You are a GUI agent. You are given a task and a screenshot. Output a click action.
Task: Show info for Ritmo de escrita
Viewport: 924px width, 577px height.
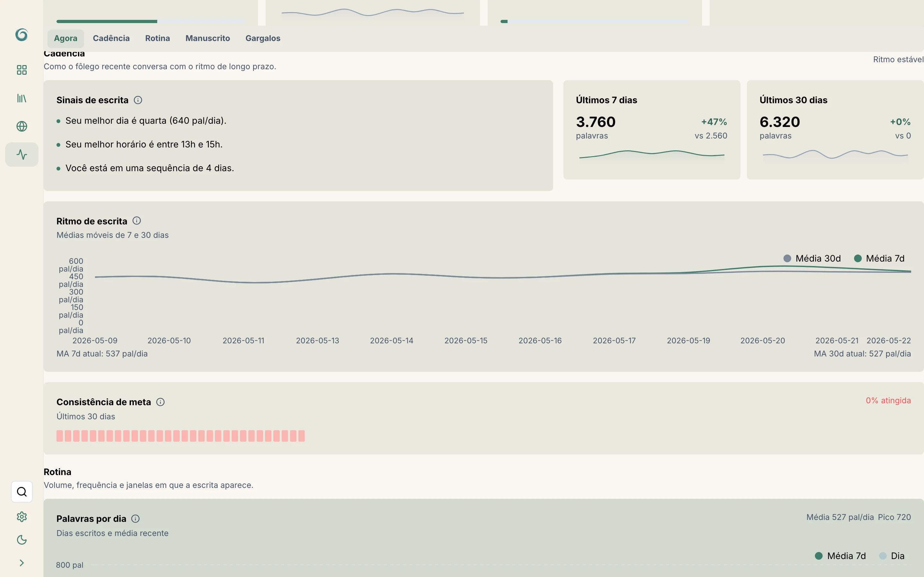(x=137, y=221)
